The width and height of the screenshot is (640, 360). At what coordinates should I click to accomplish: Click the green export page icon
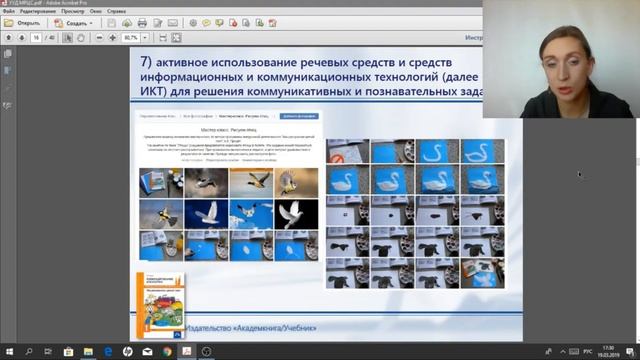point(260,23)
